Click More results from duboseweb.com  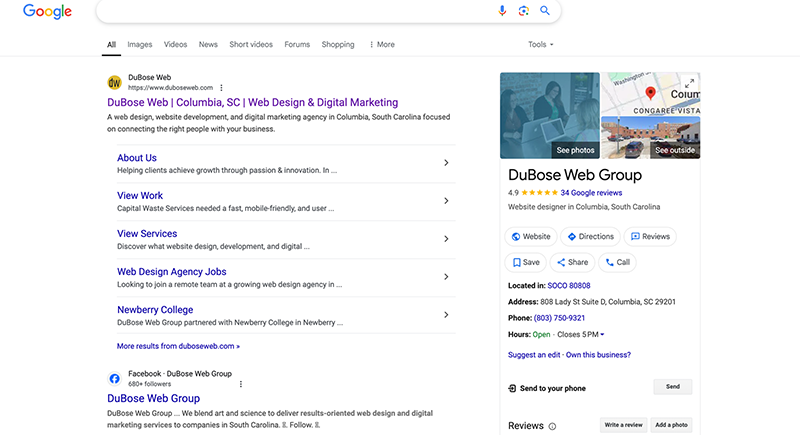178,346
